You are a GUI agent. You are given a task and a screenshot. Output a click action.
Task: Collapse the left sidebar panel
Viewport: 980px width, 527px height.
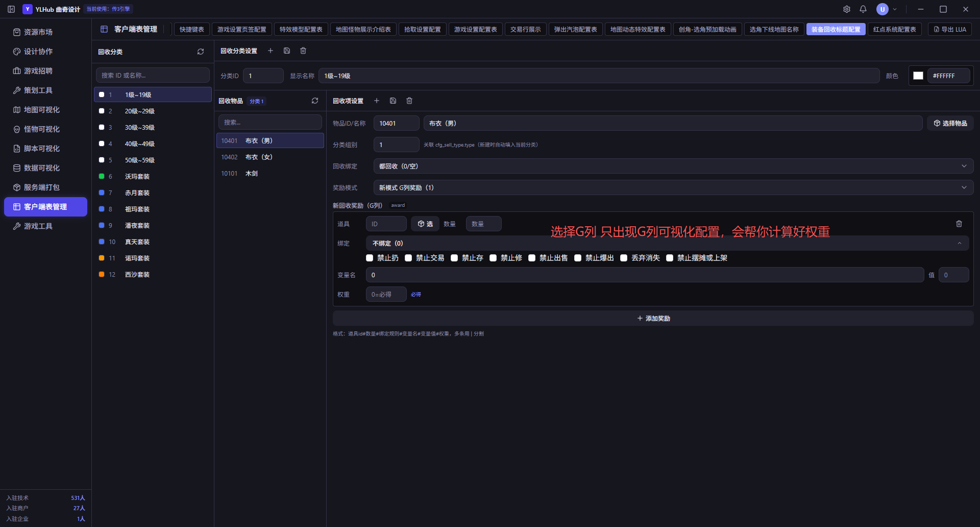[11, 9]
